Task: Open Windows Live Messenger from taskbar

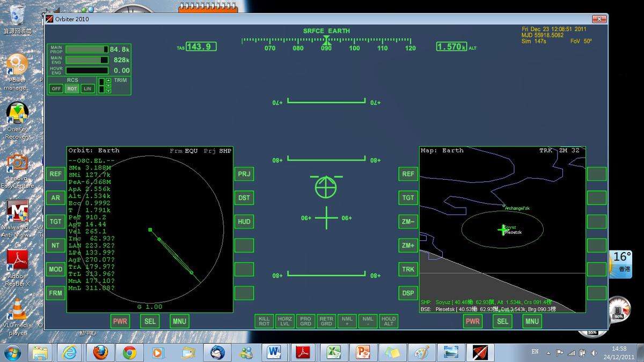Action: point(246,352)
